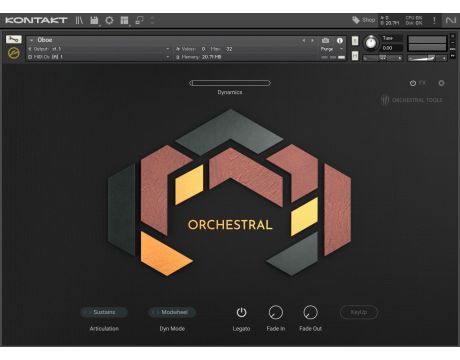Viewport: 460px width, 360px height.
Task: Take snapshot with camera icon
Action: 326,40
